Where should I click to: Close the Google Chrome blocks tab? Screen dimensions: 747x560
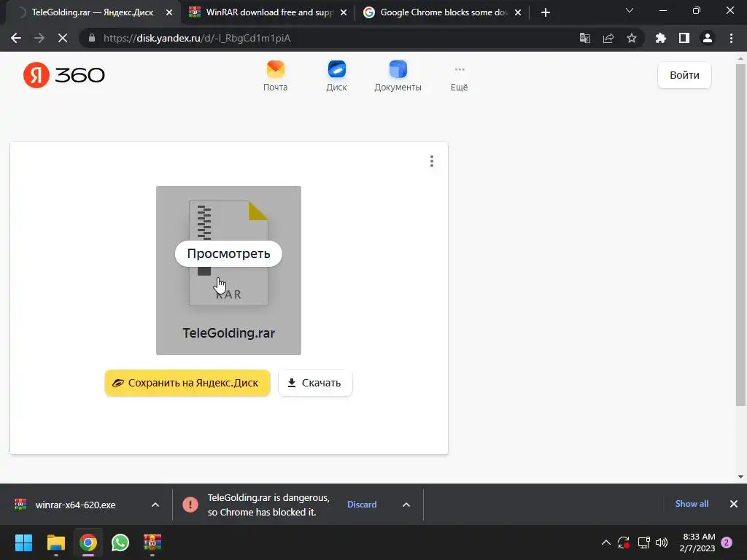(518, 13)
